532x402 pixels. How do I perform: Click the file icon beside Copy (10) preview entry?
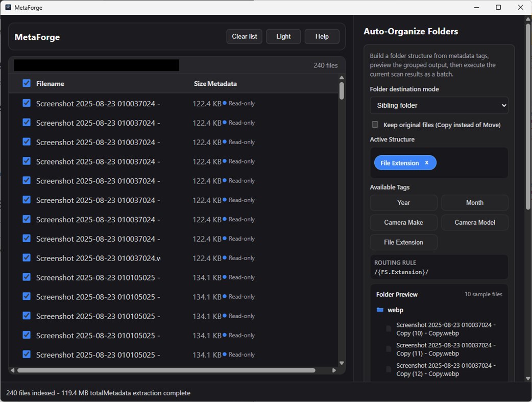click(x=388, y=328)
